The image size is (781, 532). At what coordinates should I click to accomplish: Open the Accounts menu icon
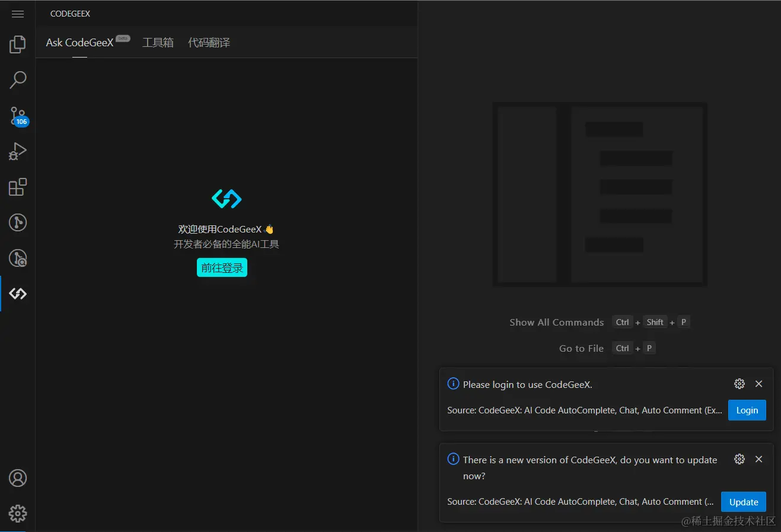point(18,478)
